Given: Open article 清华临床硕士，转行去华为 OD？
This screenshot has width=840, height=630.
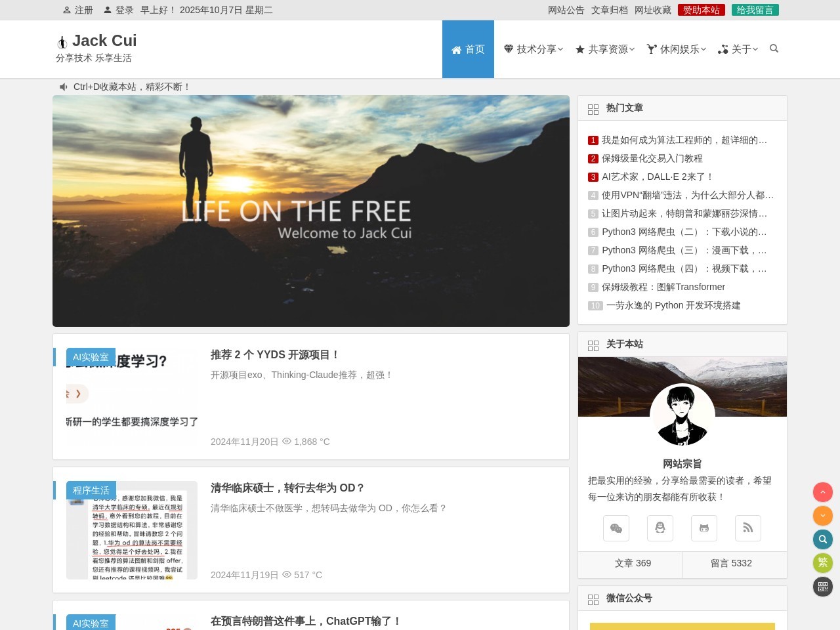Looking at the screenshot, I should point(287,488).
